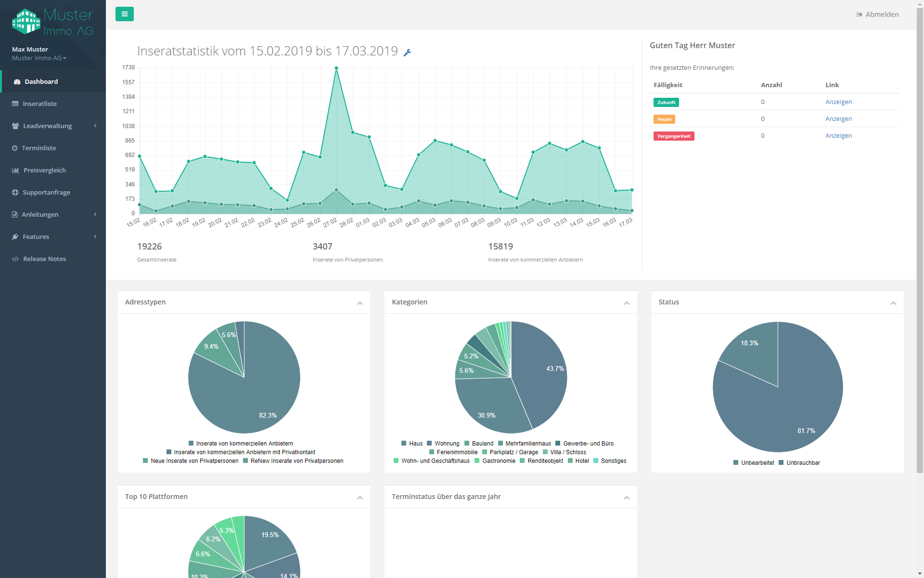Click the 3407 Inserate von Privatpersonen figure
924x578 pixels.
[x=322, y=247]
